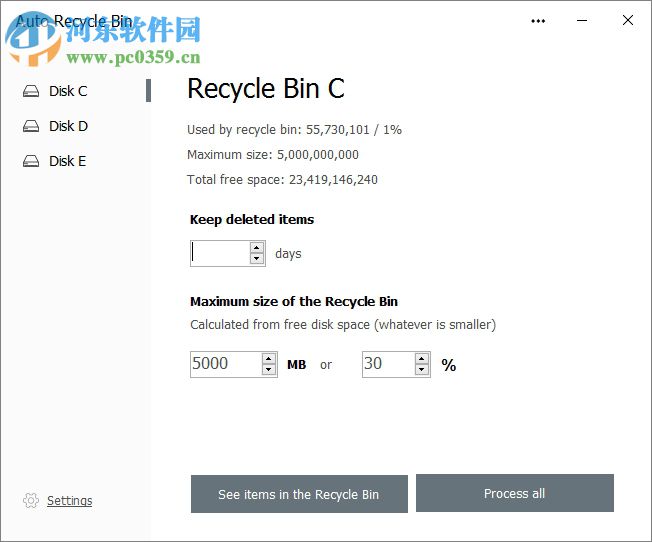Click the Disk E drive icon
The height and width of the screenshot is (542, 652).
point(31,161)
